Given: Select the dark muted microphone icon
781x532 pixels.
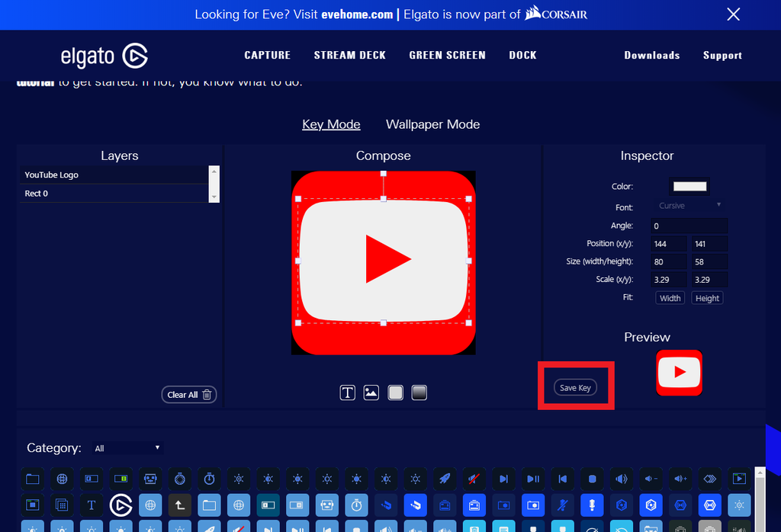Looking at the screenshot, I should [x=562, y=505].
